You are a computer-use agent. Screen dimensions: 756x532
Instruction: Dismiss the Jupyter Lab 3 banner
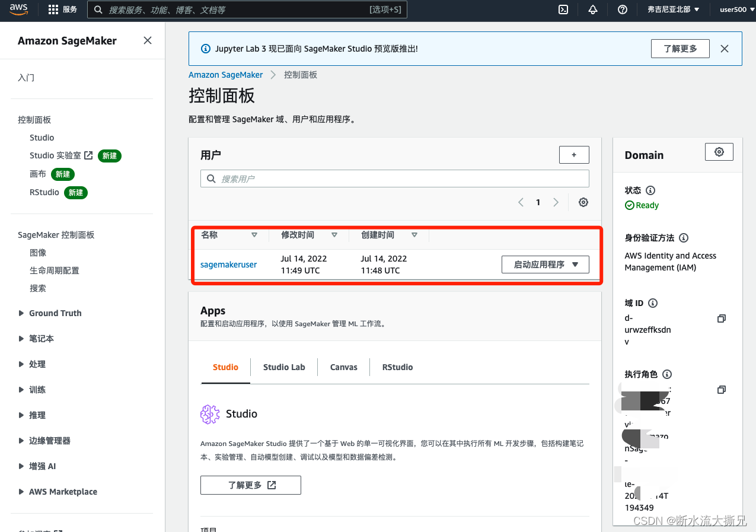[725, 49]
